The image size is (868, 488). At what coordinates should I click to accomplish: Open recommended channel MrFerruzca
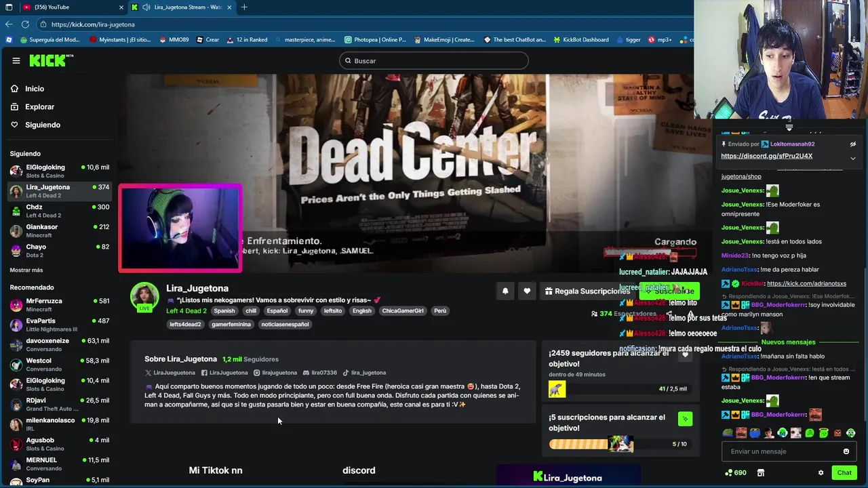pyautogui.click(x=60, y=305)
